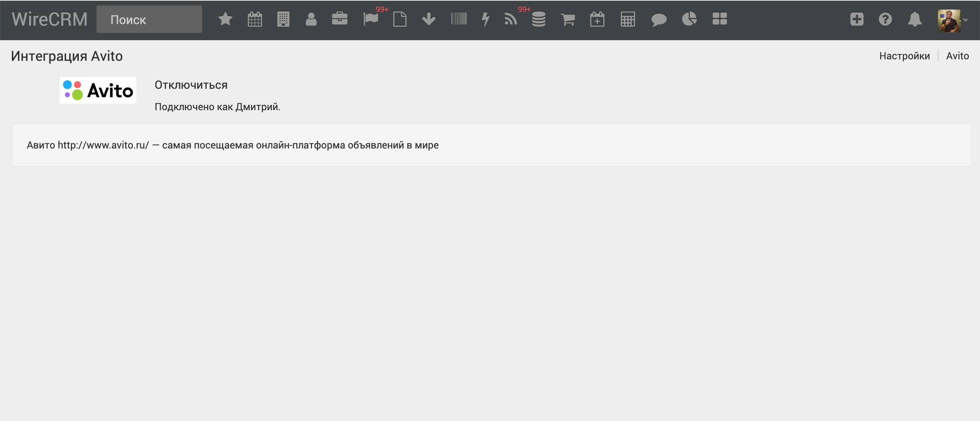Open the barcode products icon
This screenshot has height=421, width=980.
pyautogui.click(x=459, y=19)
